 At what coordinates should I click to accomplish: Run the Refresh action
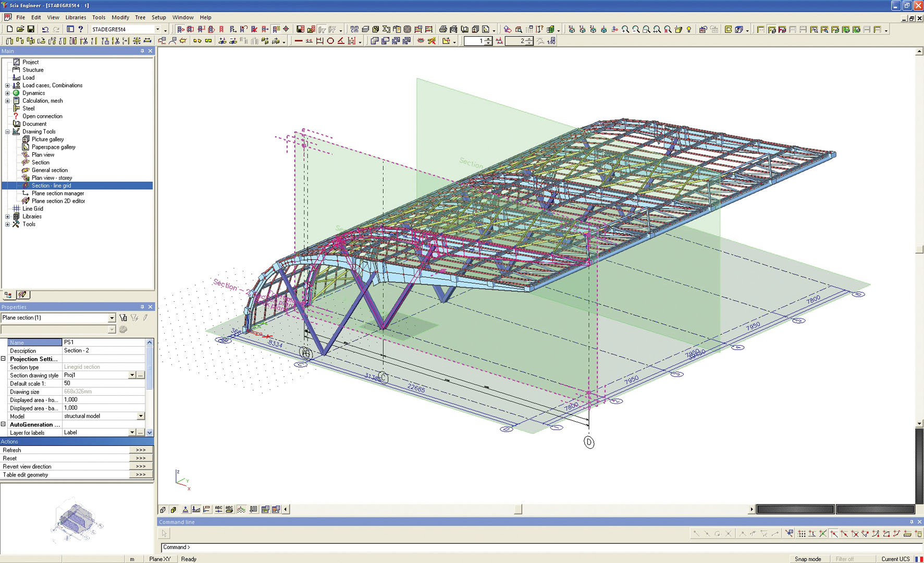pos(141,450)
